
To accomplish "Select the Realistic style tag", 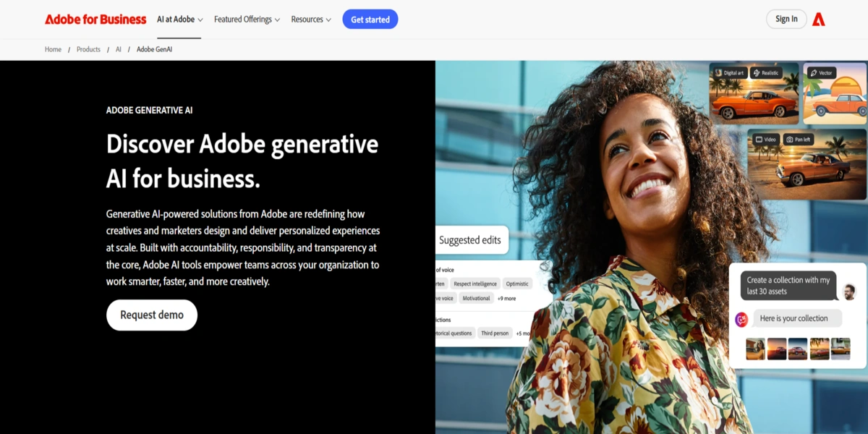I will [x=766, y=73].
